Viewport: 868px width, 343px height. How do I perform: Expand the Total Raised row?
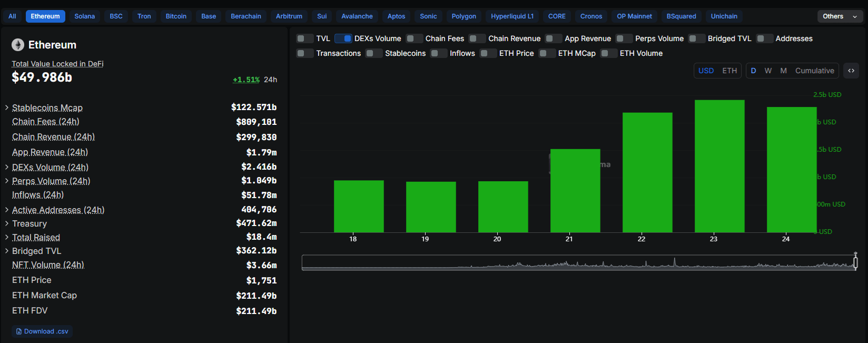(7, 237)
